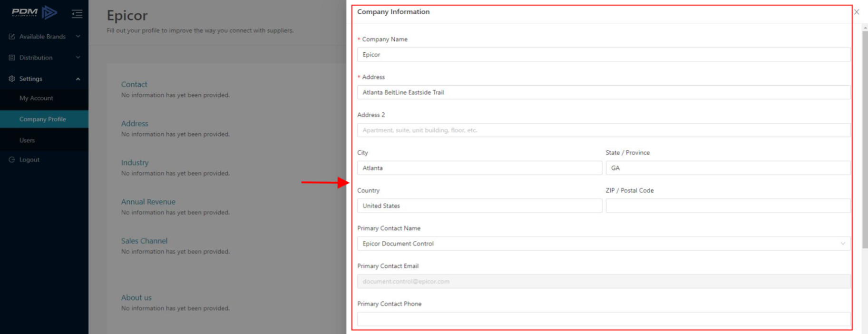Click the State / Province label
The height and width of the screenshot is (334, 868).
(627, 153)
